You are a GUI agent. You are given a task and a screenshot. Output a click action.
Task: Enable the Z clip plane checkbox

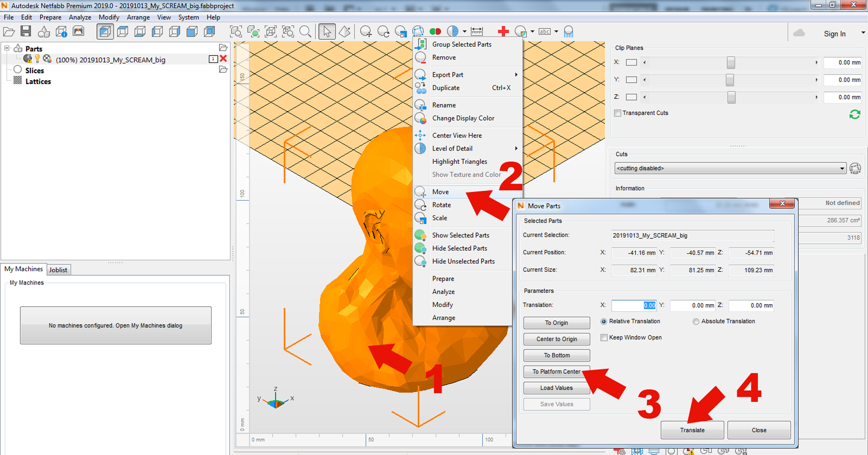(x=631, y=97)
